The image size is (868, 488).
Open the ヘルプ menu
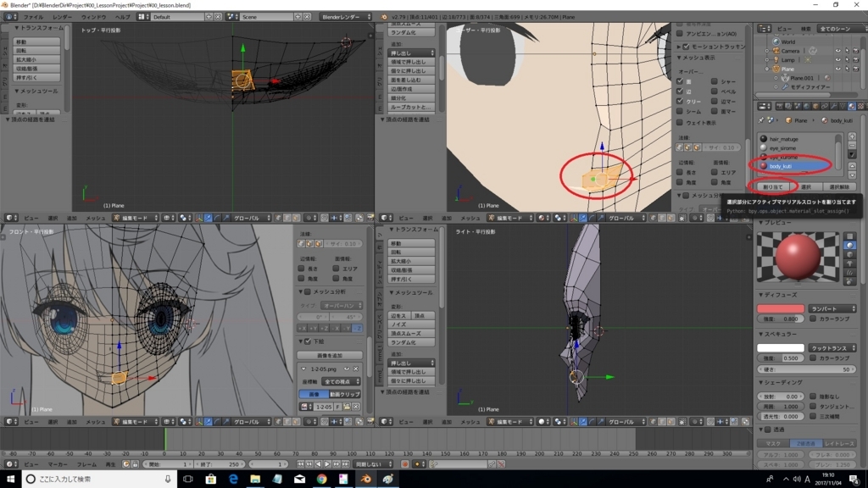click(122, 17)
